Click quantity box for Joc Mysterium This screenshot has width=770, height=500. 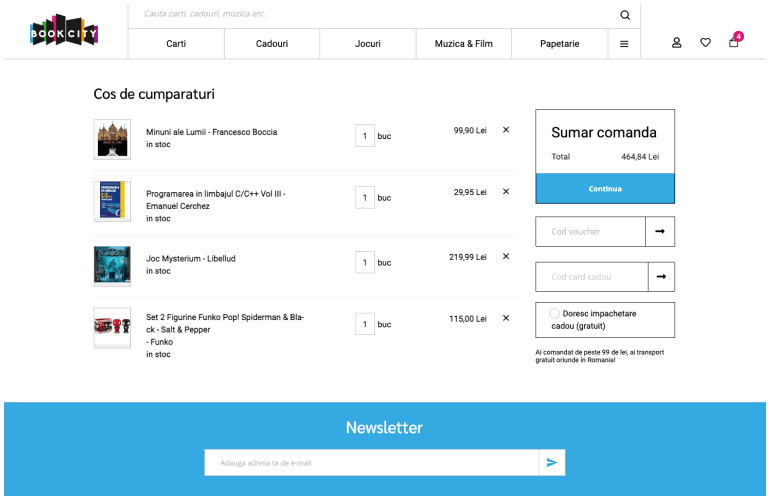365,263
